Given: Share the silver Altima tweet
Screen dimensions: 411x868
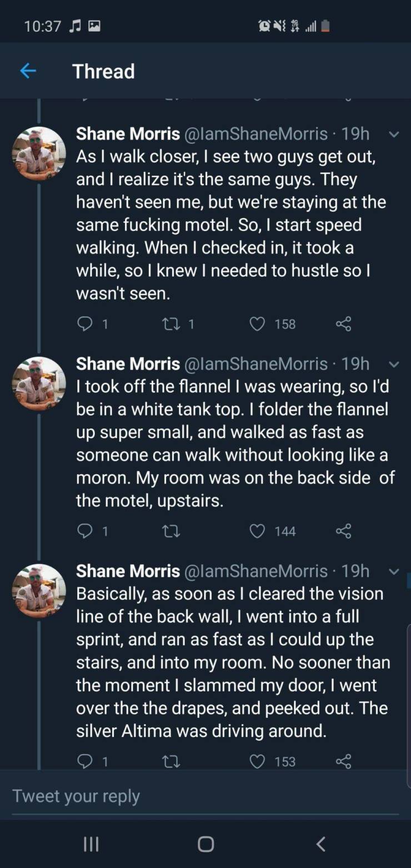Looking at the screenshot, I should click(344, 761).
